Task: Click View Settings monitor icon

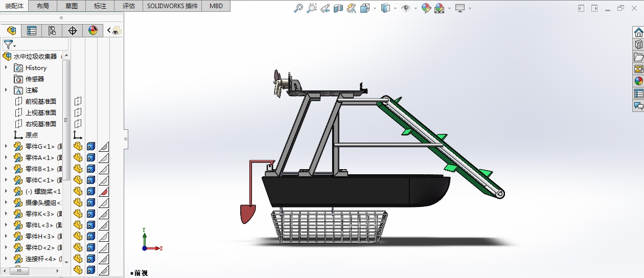Action: pos(460,8)
